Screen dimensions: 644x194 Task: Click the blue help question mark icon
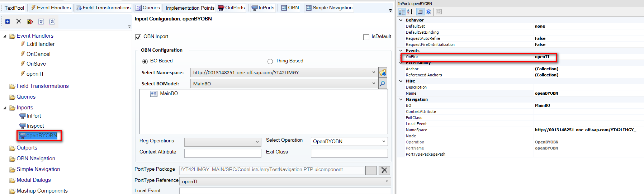[x=428, y=12]
